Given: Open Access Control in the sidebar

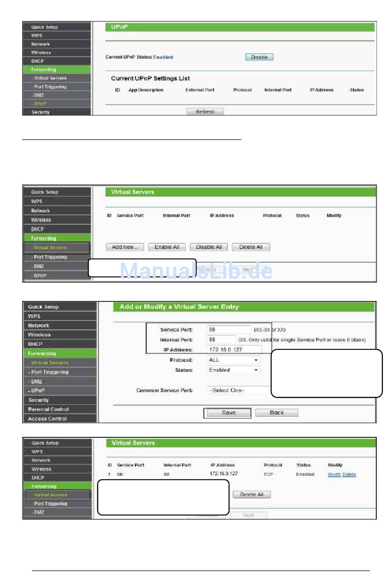Looking at the screenshot, I should (x=47, y=419).
